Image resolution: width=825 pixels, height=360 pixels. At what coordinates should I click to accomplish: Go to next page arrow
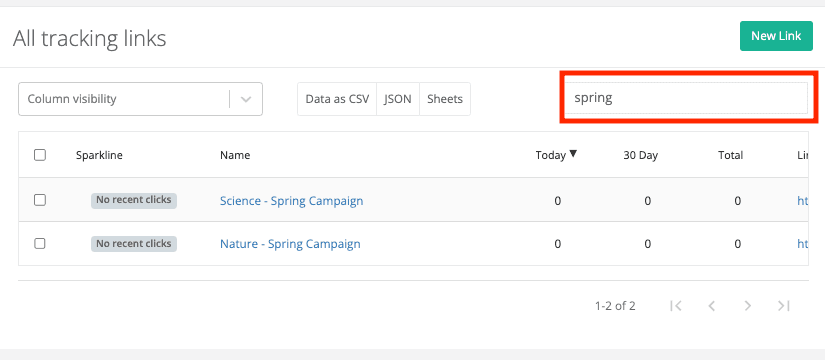(748, 306)
